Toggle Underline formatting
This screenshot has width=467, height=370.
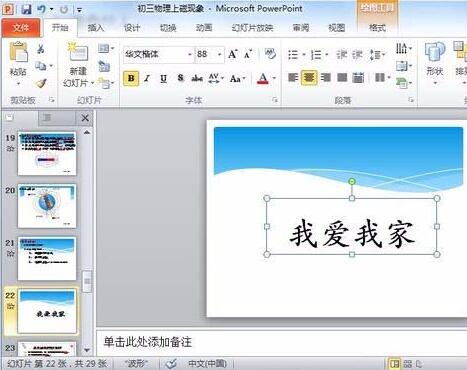point(163,78)
